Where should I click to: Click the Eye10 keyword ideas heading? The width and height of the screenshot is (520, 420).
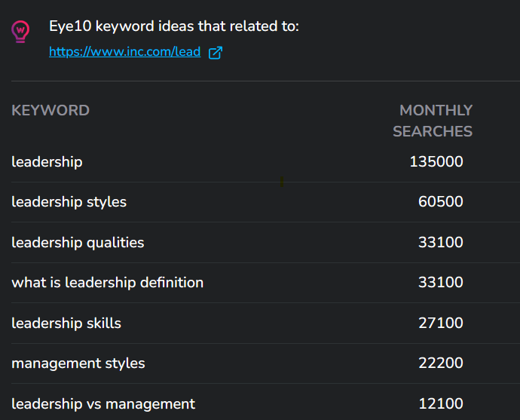pos(174,26)
